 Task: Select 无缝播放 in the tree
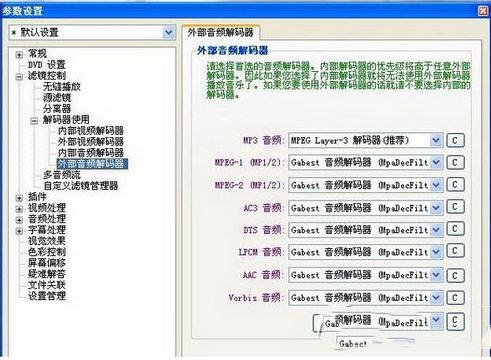[62, 87]
